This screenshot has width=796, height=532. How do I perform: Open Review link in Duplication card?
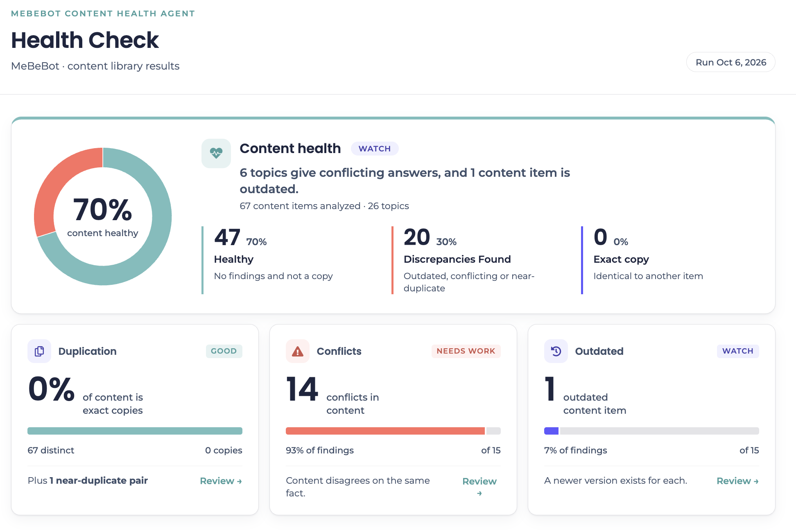(x=221, y=481)
